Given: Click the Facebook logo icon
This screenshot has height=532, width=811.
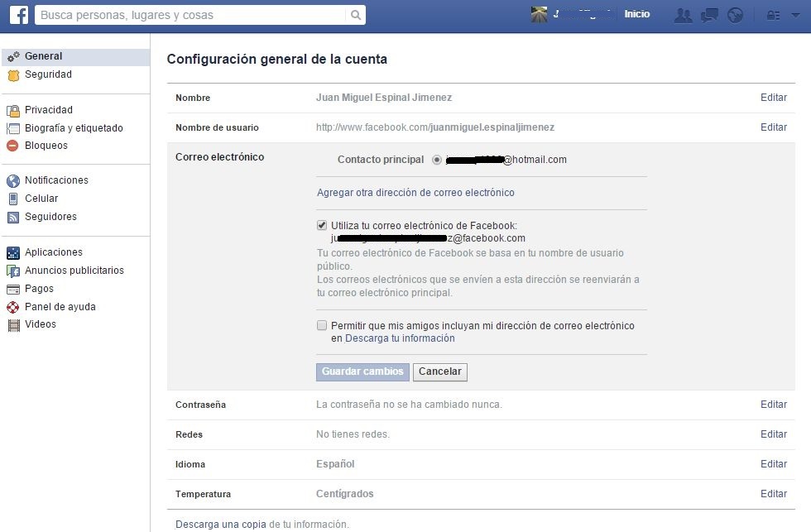Looking at the screenshot, I should [19, 14].
